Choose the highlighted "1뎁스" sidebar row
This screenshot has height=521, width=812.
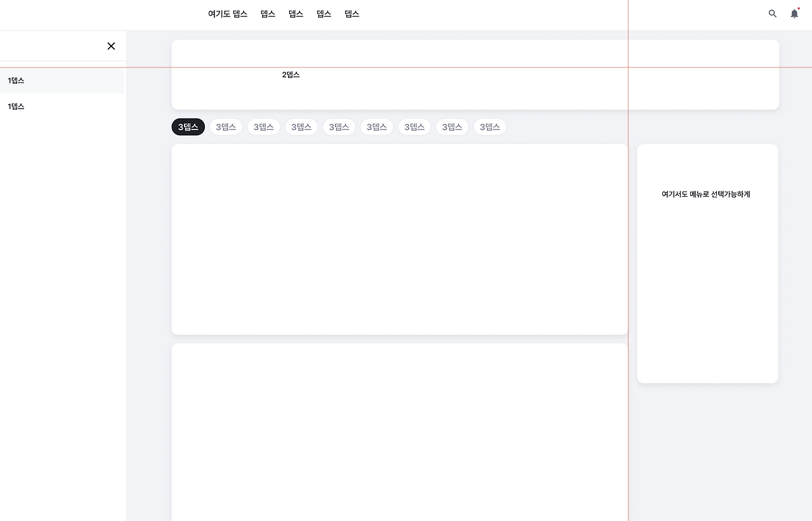[x=62, y=81]
